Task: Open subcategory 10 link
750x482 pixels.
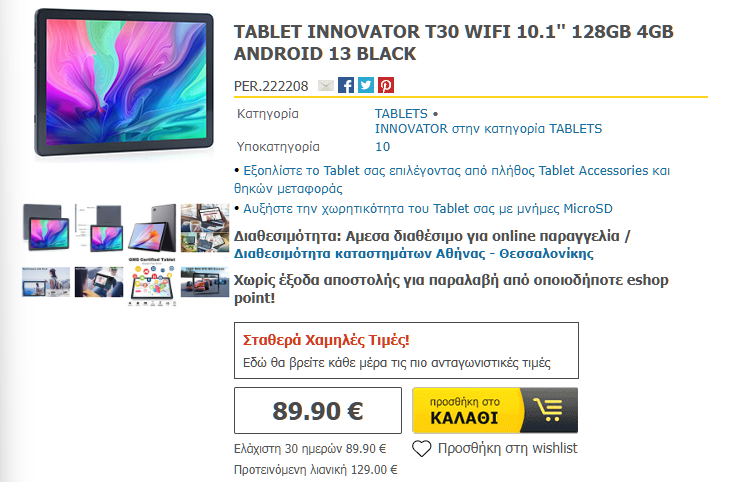Action: (382, 147)
